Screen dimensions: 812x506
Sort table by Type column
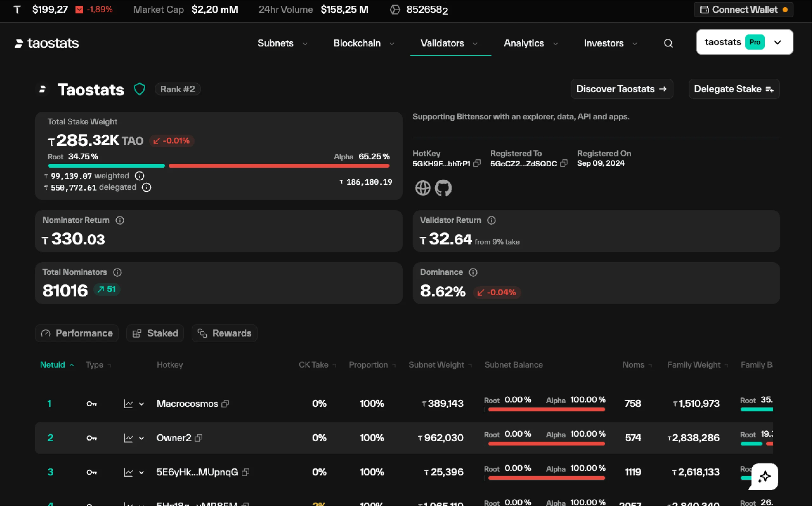point(98,365)
